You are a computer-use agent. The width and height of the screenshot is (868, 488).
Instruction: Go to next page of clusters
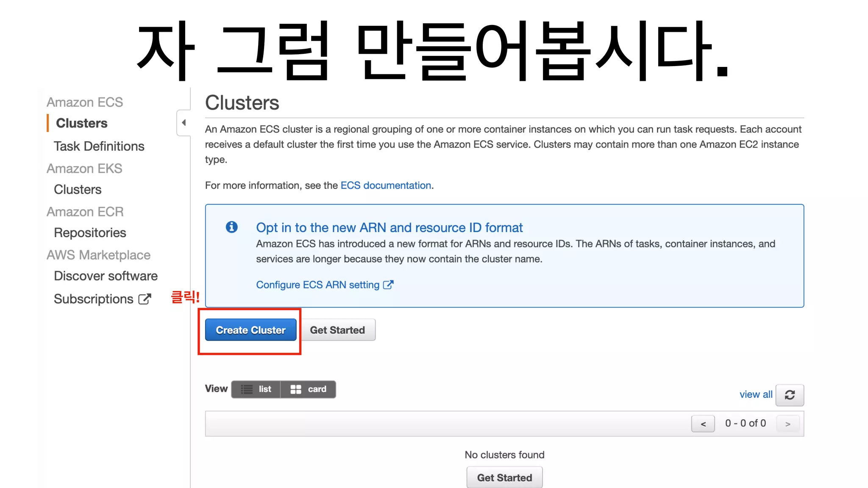click(x=787, y=424)
